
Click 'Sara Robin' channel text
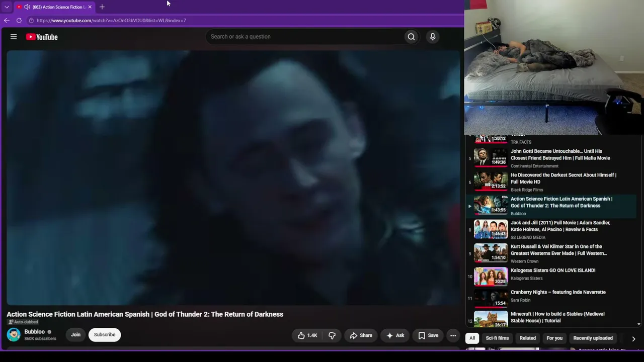pos(521,300)
